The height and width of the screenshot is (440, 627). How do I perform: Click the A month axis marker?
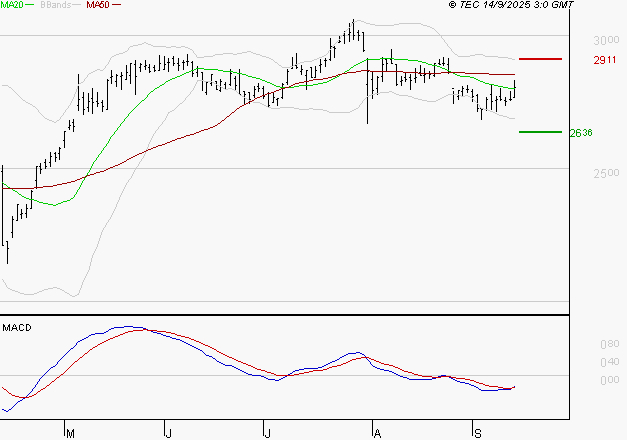(377, 433)
